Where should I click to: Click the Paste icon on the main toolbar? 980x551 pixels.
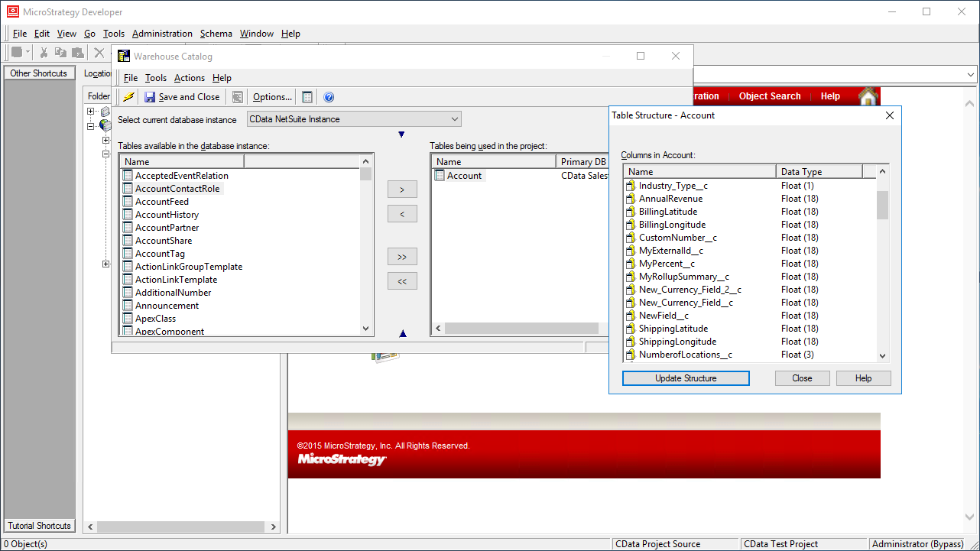click(x=77, y=51)
